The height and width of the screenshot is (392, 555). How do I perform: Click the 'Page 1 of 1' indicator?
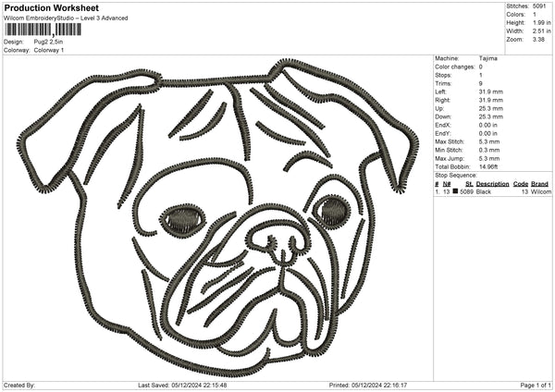click(536, 386)
